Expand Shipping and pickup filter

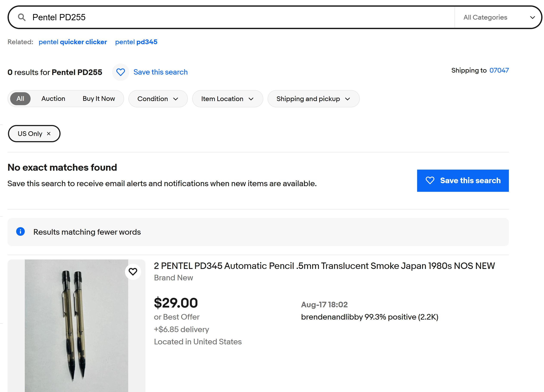coord(313,99)
